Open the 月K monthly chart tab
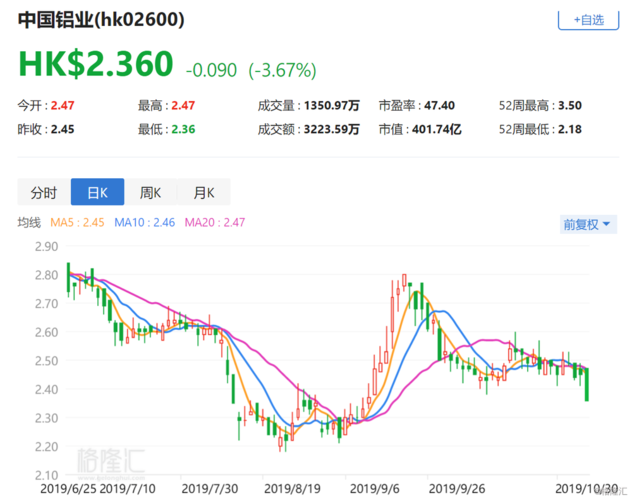The image size is (632, 500). click(204, 192)
